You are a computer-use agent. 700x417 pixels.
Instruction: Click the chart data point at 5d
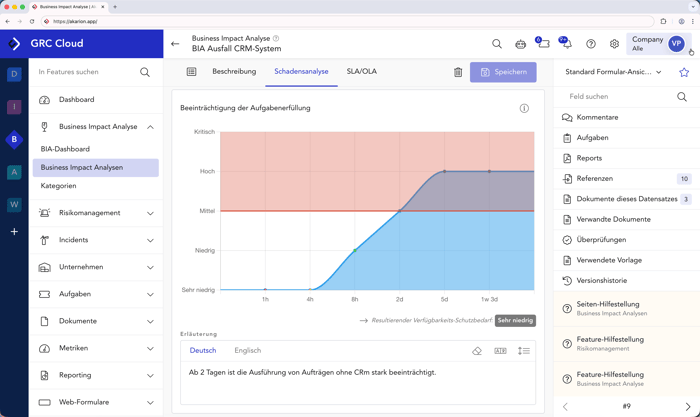point(445,171)
